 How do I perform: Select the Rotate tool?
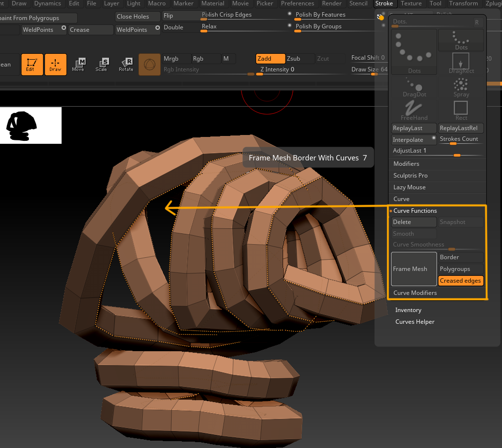pos(126,64)
